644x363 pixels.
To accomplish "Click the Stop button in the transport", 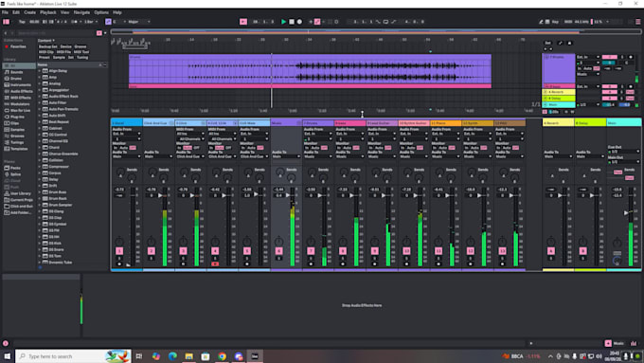I will point(292,22).
